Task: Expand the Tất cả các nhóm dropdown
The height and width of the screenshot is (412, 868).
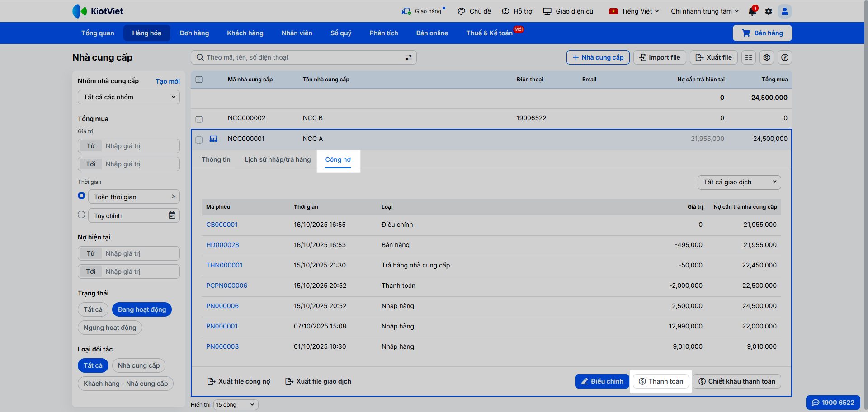Action: pyautogui.click(x=129, y=97)
